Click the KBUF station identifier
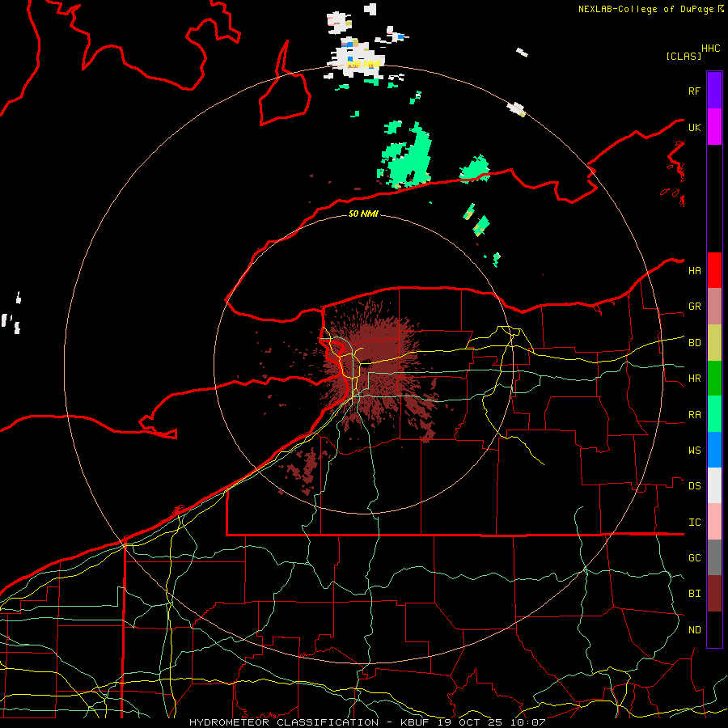728x728 pixels. 415,722
